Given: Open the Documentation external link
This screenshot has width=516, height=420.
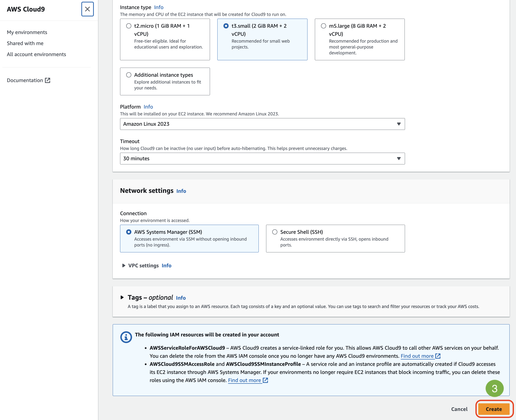Looking at the screenshot, I should (x=28, y=80).
